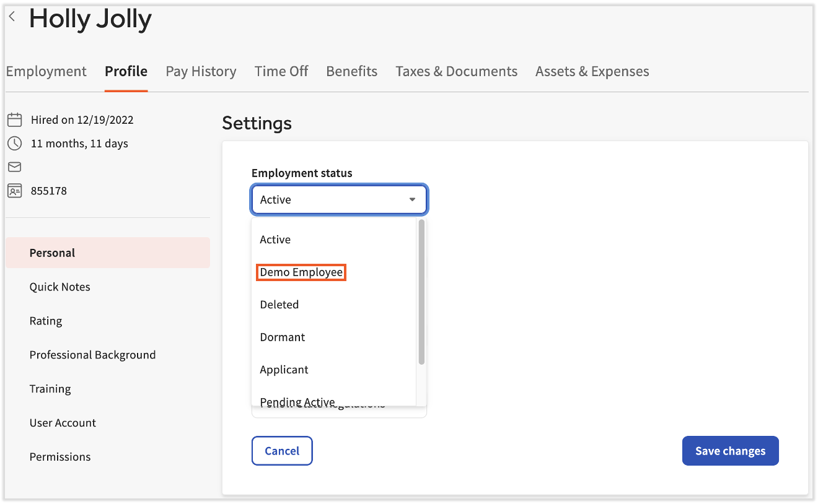Pick Deleted from the status options
Screen dimensions: 818x504
pyautogui.click(x=279, y=305)
